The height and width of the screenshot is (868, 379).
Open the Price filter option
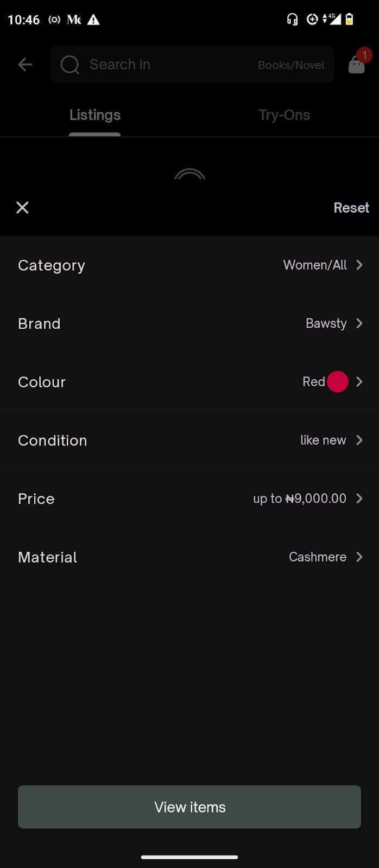189,499
